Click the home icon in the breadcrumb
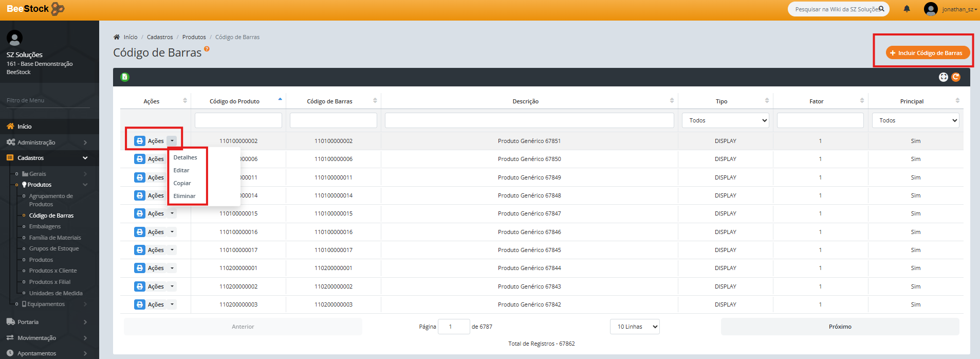Image resolution: width=980 pixels, height=359 pixels. point(117,37)
